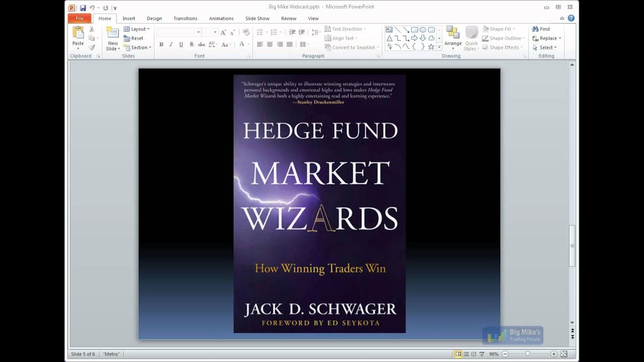Viewport: 644px width, 362px height.
Task: Click Increase Font Size icon
Action: pyautogui.click(x=223, y=32)
